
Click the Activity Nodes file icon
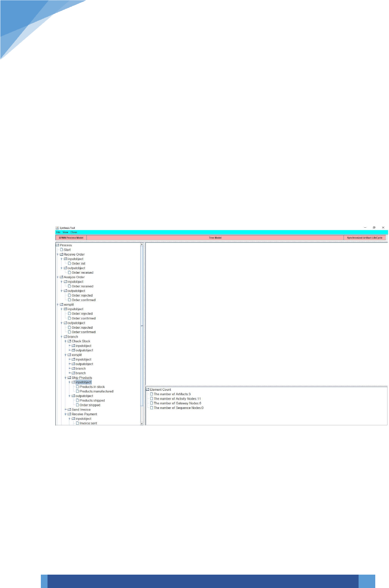click(151, 399)
